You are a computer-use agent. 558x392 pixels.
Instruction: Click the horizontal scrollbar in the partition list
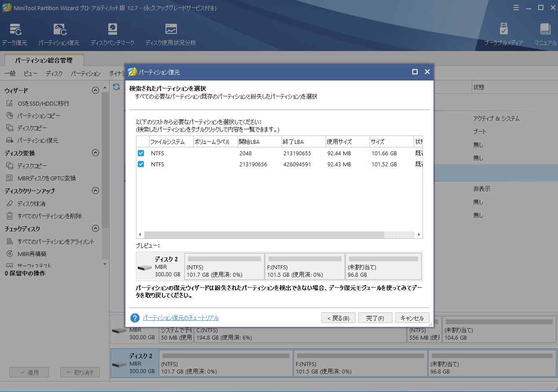click(x=264, y=235)
